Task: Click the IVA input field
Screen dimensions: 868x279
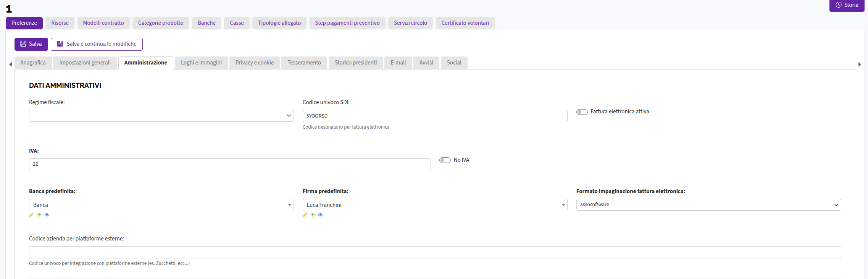Action: [230, 164]
